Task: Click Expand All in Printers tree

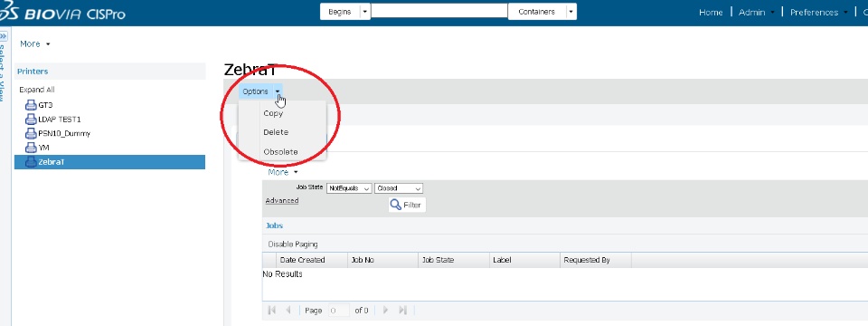Action: tap(37, 90)
